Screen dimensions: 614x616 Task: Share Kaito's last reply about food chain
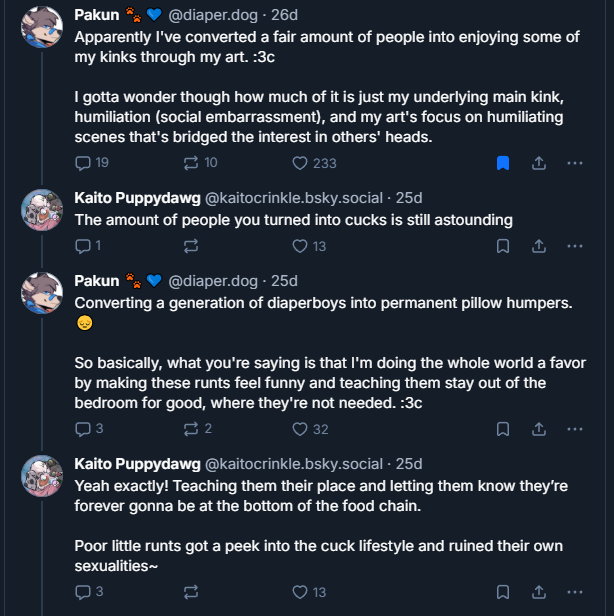[x=539, y=592]
